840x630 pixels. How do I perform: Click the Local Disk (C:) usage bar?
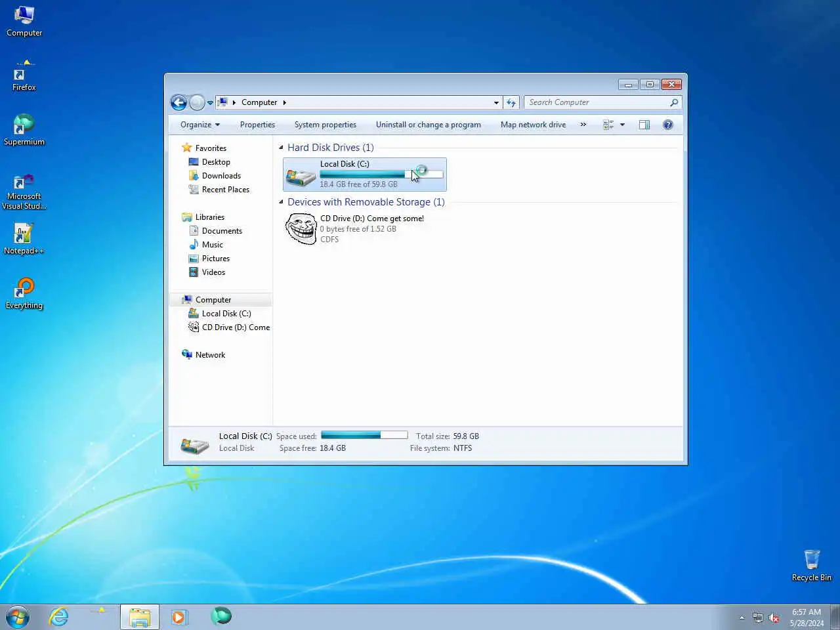[x=381, y=175]
